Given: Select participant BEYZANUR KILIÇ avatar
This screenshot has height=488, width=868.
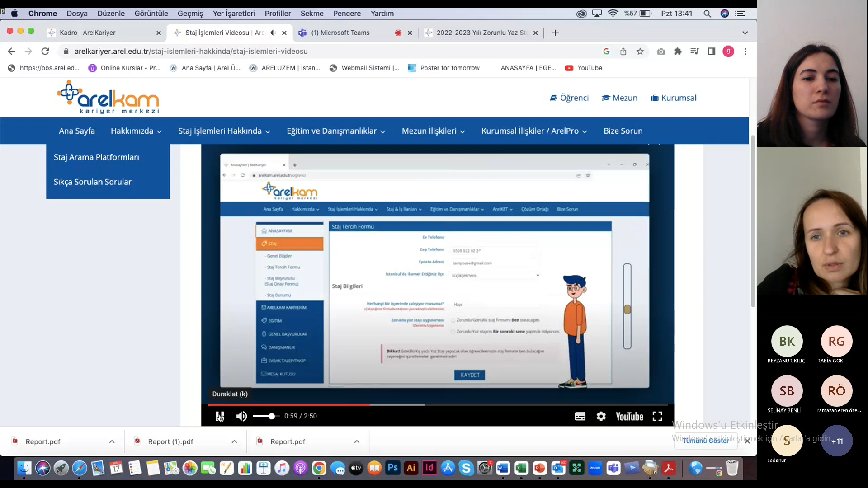Looking at the screenshot, I should click(787, 341).
